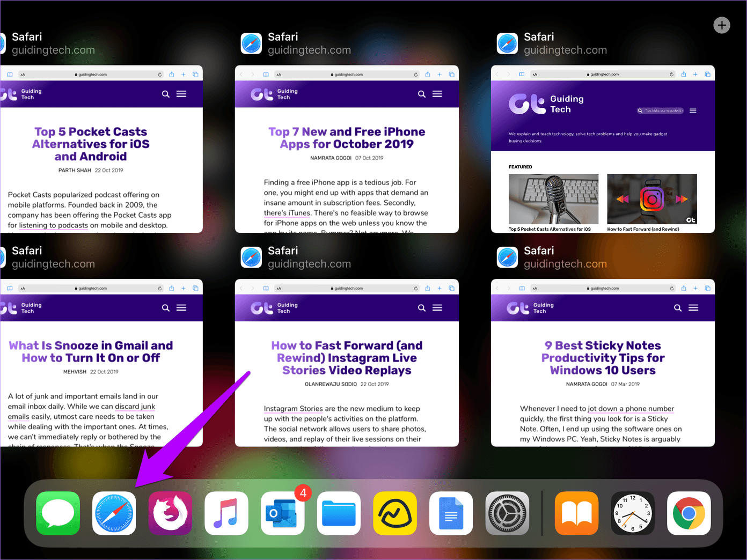Tap the search icon in iPhone Apps window

tap(422, 94)
